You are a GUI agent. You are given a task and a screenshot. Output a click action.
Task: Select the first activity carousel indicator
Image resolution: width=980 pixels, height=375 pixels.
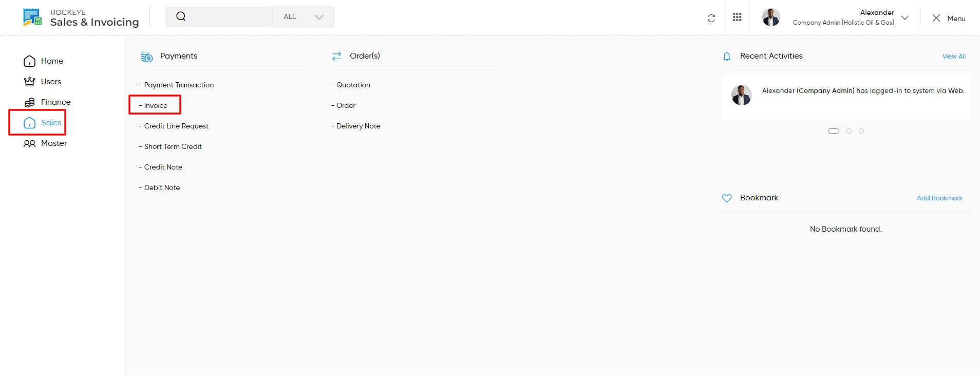point(834,131)
